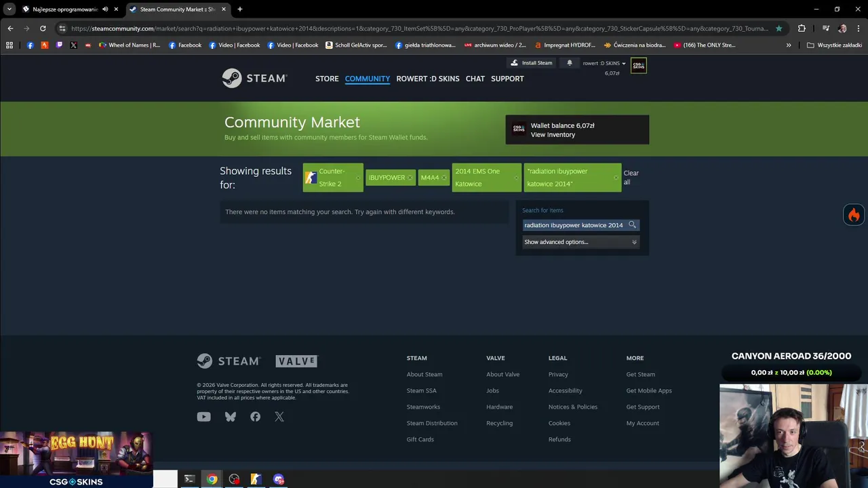Remove the Counter-Strike 2 filter tag

[x=358, y=178]
